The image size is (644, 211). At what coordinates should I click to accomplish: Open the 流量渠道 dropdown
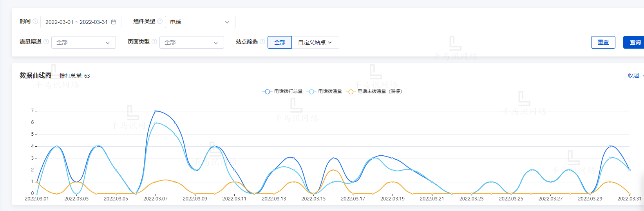83,42
